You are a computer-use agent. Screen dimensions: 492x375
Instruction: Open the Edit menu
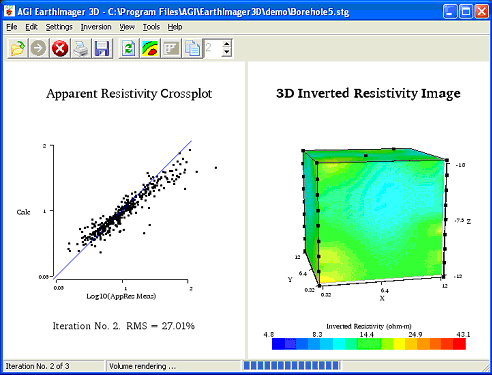(x=31, y=27)
